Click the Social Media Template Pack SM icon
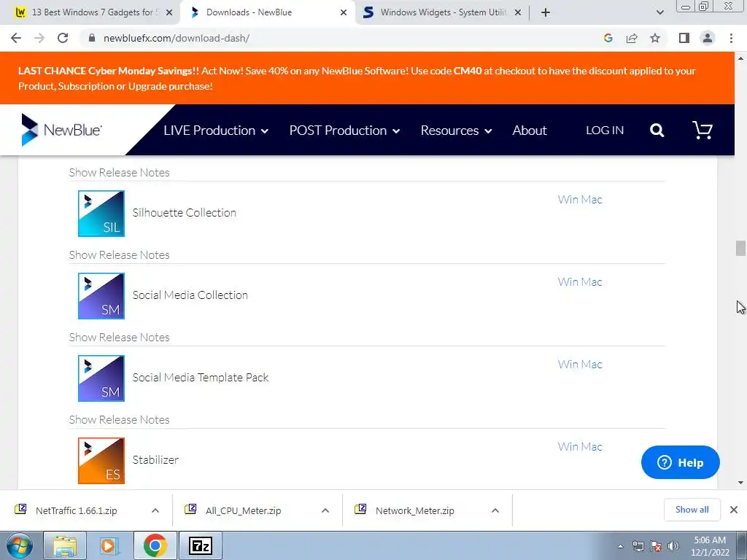Screen dimensions: 747x560 coord(101,378)
